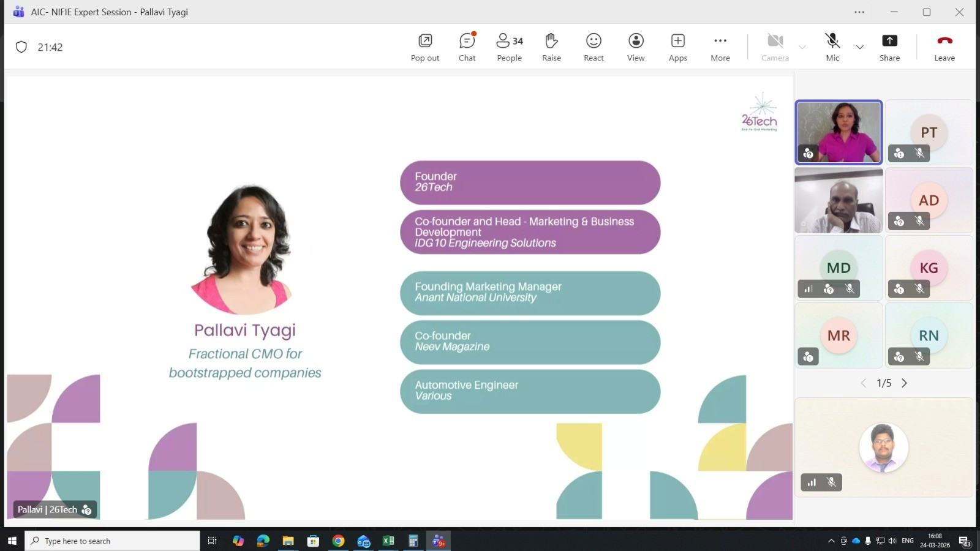The width and height of the screenshot is (980, 551).
Task: Open title bar ellipsis menu
Action: [859, 12]
